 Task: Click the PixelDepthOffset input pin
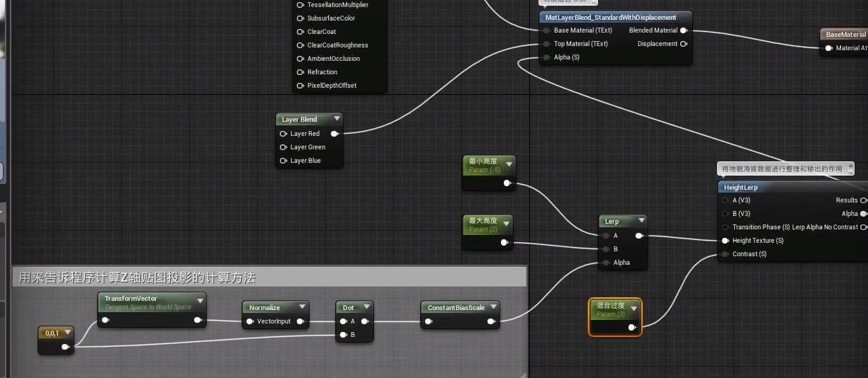300,86
